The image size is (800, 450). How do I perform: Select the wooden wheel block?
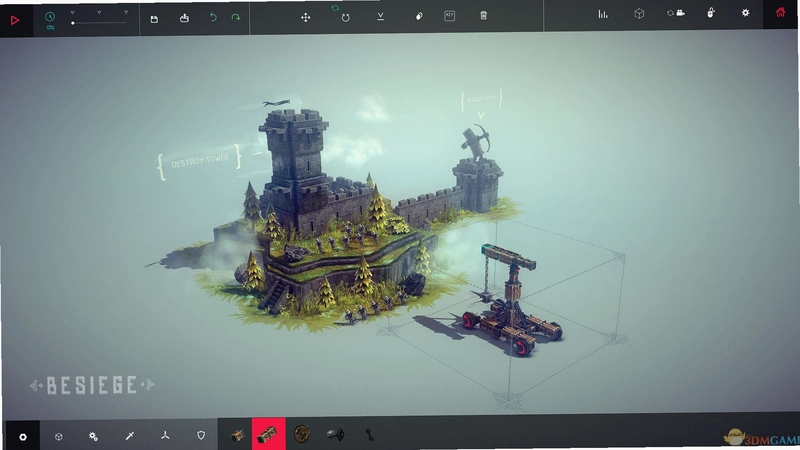point(302,434)
